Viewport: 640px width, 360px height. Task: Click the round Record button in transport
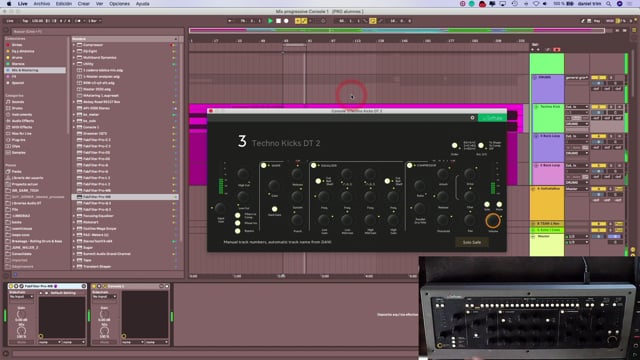(x=286, y=21)
